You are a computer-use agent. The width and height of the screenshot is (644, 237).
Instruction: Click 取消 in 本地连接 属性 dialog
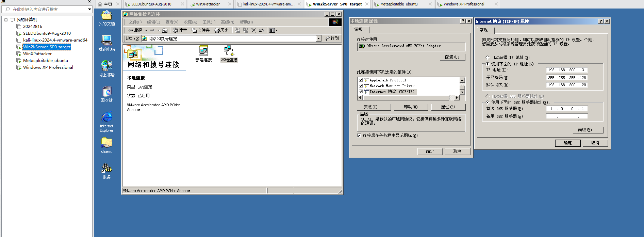457,152
